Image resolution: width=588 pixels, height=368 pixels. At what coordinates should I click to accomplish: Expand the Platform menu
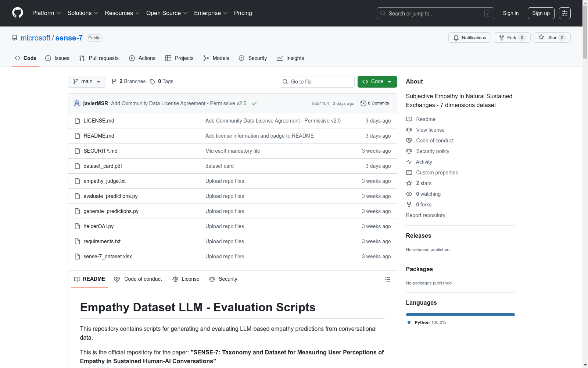tap(46, 13)
